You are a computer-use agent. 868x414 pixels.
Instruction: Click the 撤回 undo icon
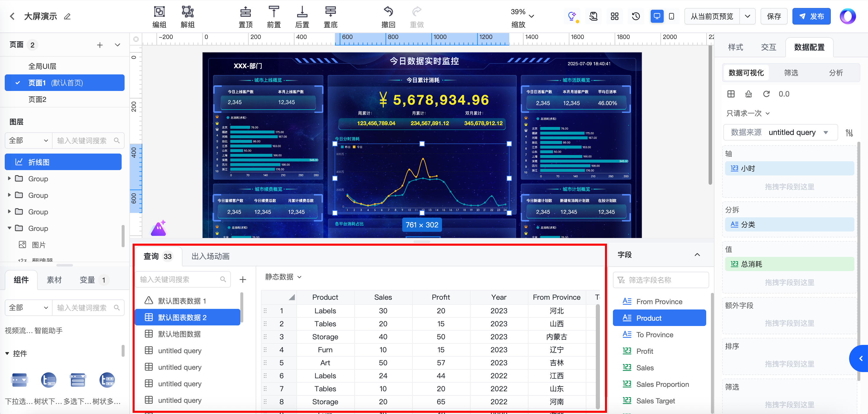(388, 12)
